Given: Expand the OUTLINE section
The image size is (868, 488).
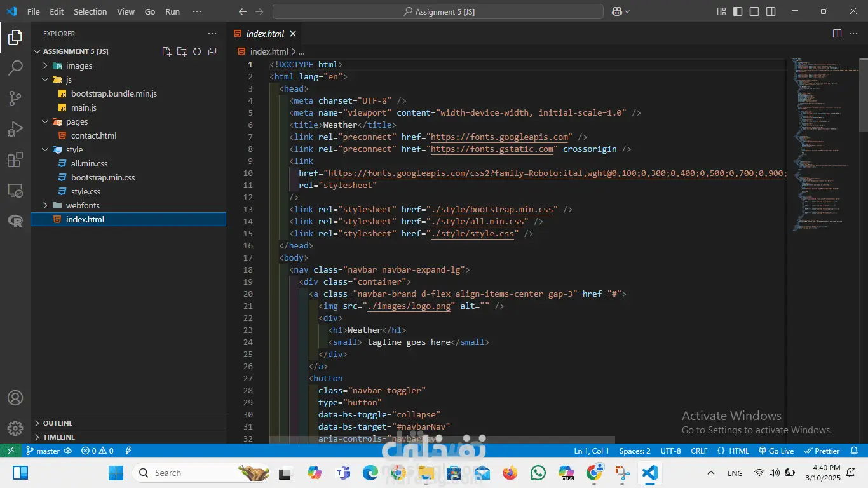Looking at the screenshot, I should tap(57, 423).
